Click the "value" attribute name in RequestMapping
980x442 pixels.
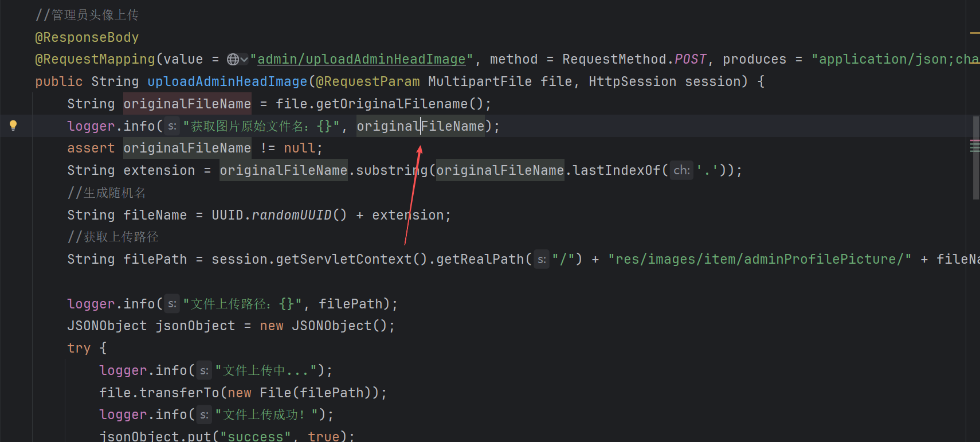click(183, 59)
